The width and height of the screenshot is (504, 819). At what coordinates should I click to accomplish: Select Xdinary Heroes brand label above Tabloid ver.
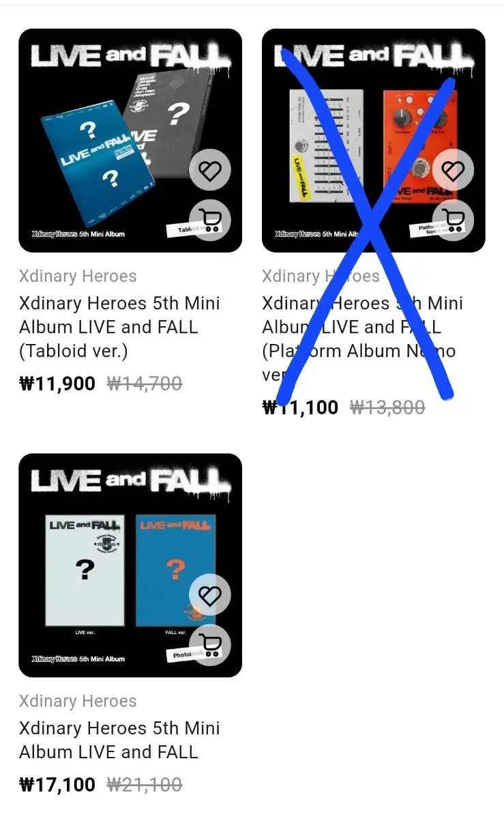click(78, 276)
